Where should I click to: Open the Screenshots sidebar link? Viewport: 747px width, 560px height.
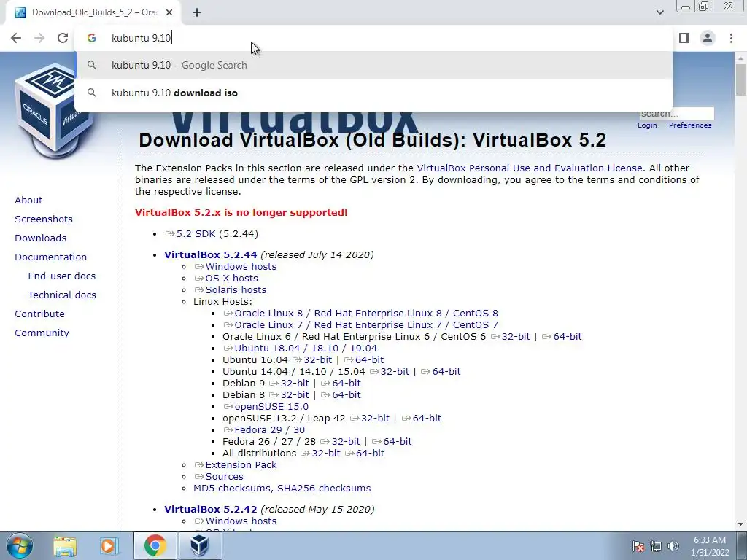pyautogui.click(x=44, y=219)
